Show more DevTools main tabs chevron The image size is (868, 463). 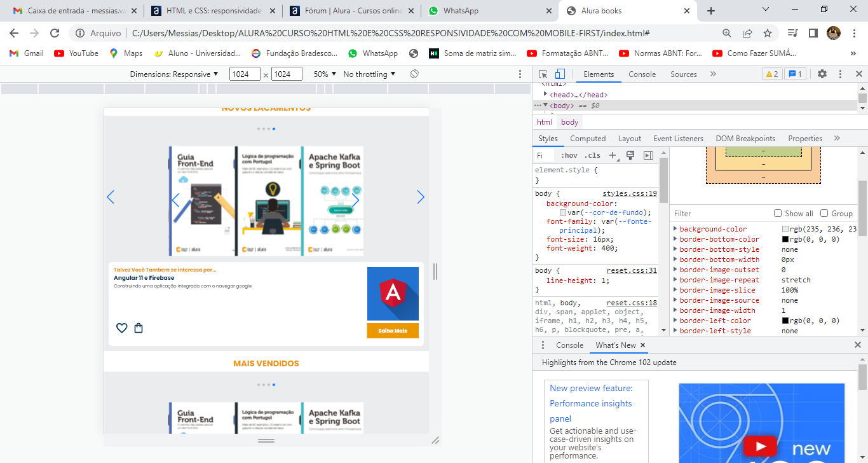[x=713, y=74]
